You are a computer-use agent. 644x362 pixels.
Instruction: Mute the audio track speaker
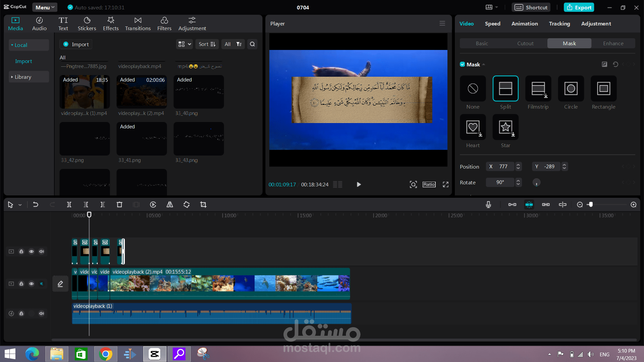pos(41,313)
